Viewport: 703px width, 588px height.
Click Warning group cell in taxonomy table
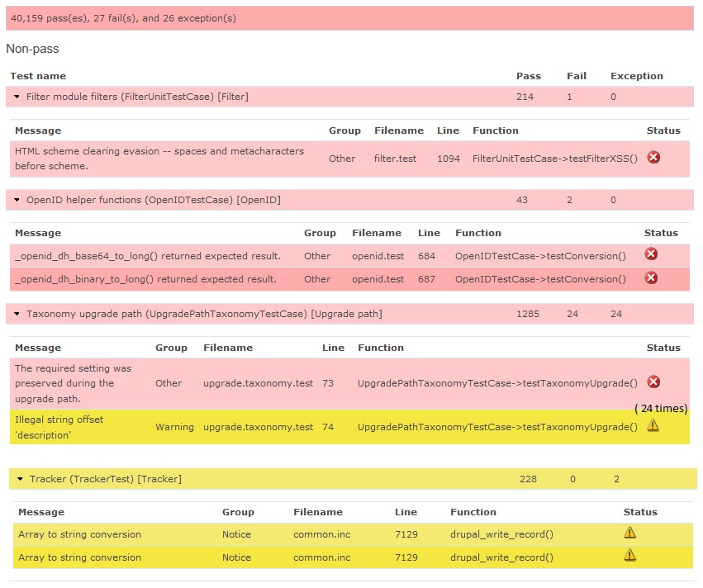pos(174,427)
